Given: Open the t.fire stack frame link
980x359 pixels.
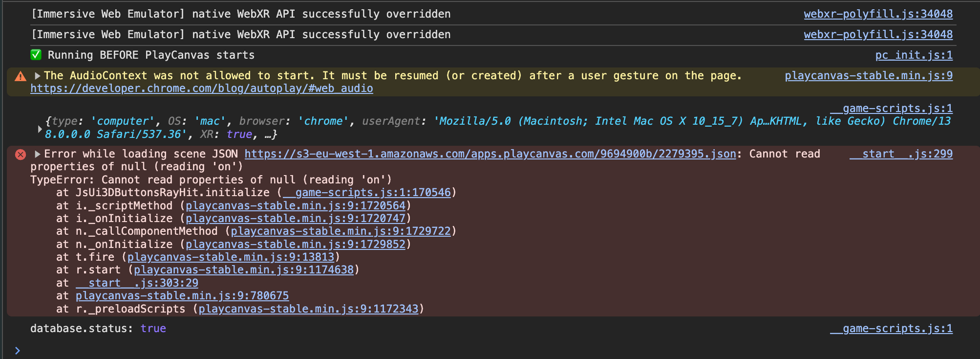Looking at the screenshot, I should tap(231, 257).
